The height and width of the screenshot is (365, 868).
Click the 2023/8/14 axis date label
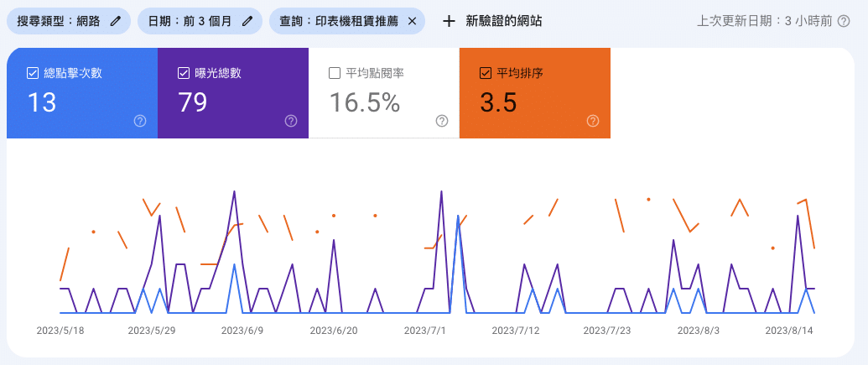(x=789, y=331)
